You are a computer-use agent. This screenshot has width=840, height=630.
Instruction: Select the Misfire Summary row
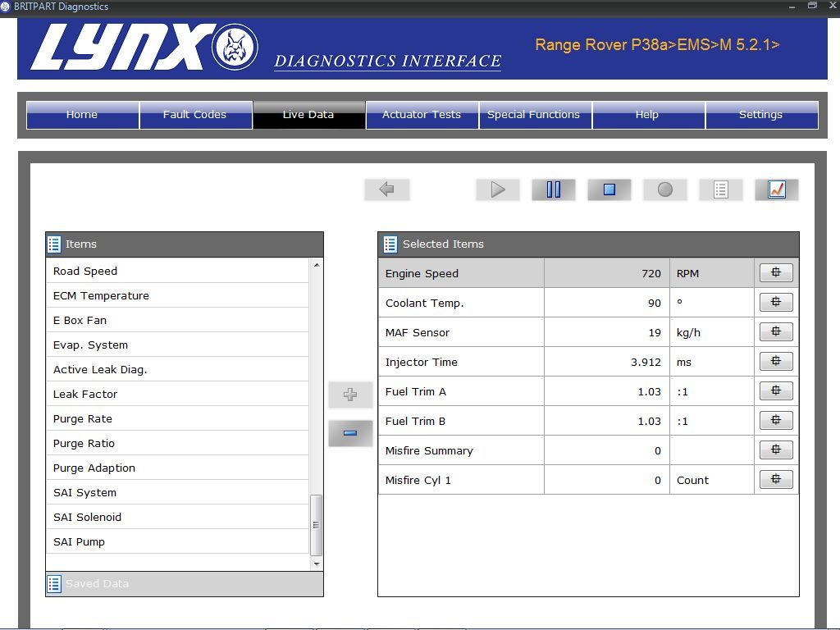[x=588, y=450]
